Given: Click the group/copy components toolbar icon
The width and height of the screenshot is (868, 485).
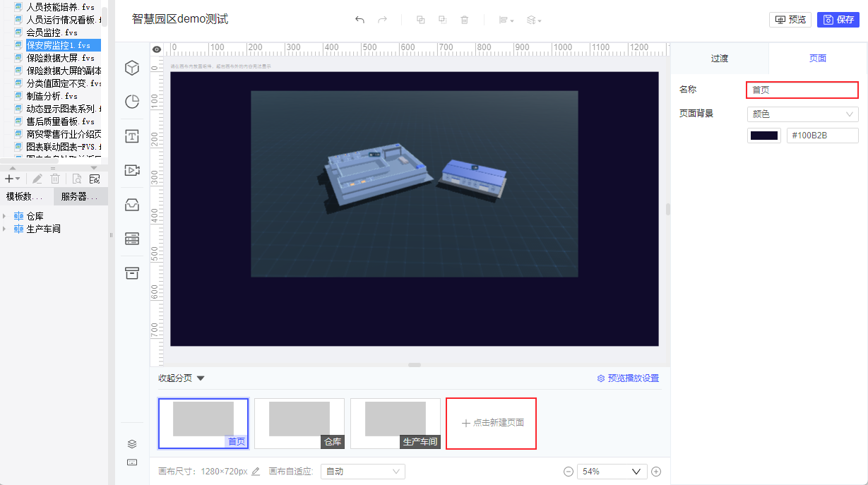Looking at the screenshot, I should tap(421, 20).
